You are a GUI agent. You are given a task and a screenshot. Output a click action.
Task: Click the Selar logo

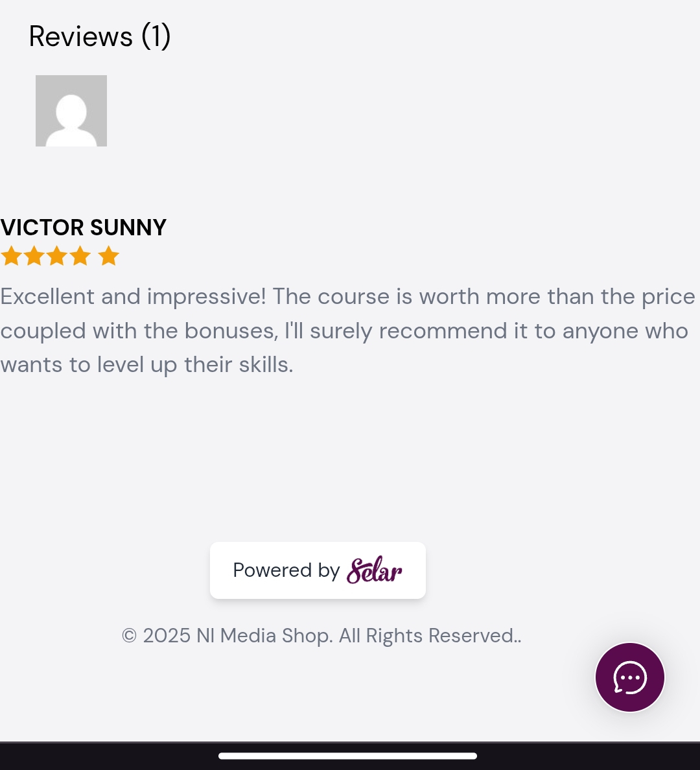click(x=375, y=570)
